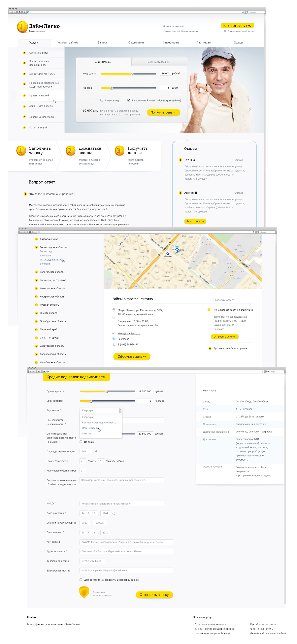Click the address pin icon next to Метро Митино
297x644 pixels.
tap(114, 310)
